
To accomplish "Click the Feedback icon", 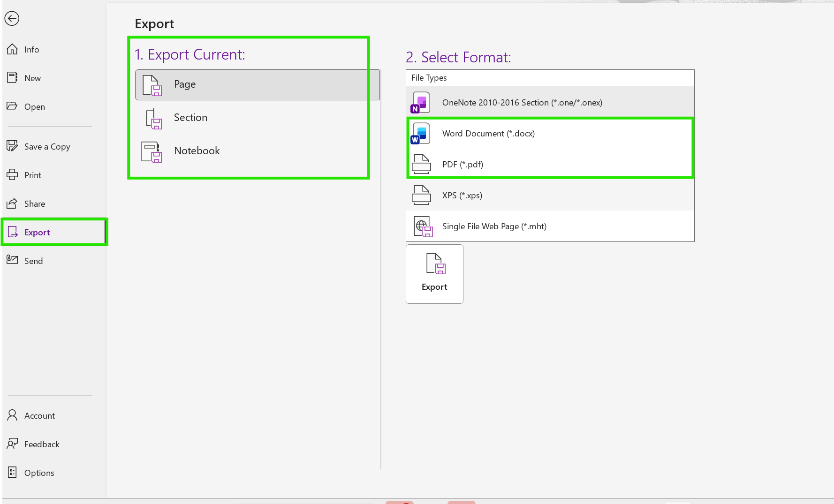I will pos(12,444).
